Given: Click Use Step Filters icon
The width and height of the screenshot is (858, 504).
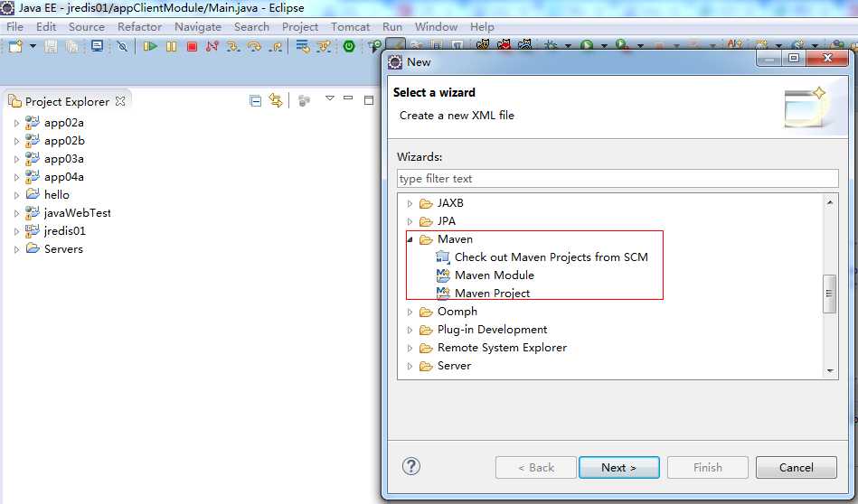Looking at the screenshot, I should tap(324, 46).
